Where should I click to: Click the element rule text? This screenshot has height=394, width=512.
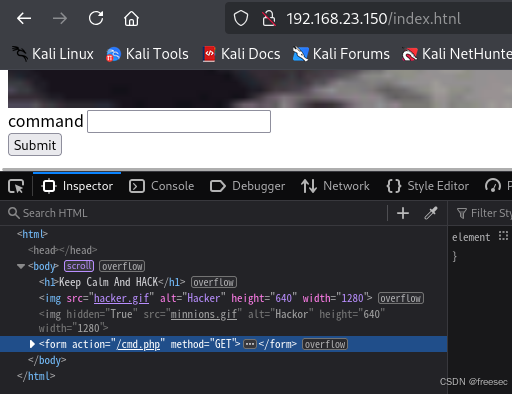[x=471, y=237]
